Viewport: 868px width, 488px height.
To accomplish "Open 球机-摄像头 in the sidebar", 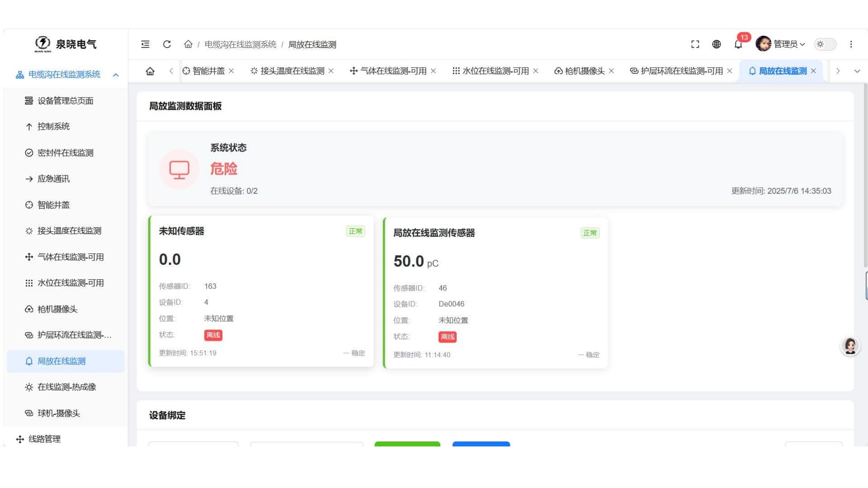I will (x=66, y=413).
